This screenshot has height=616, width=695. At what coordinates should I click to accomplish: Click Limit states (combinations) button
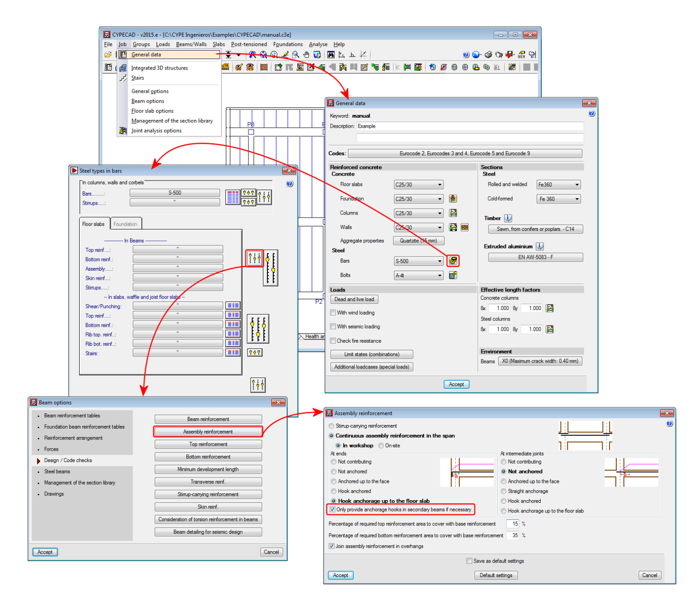tap(371, 354)
